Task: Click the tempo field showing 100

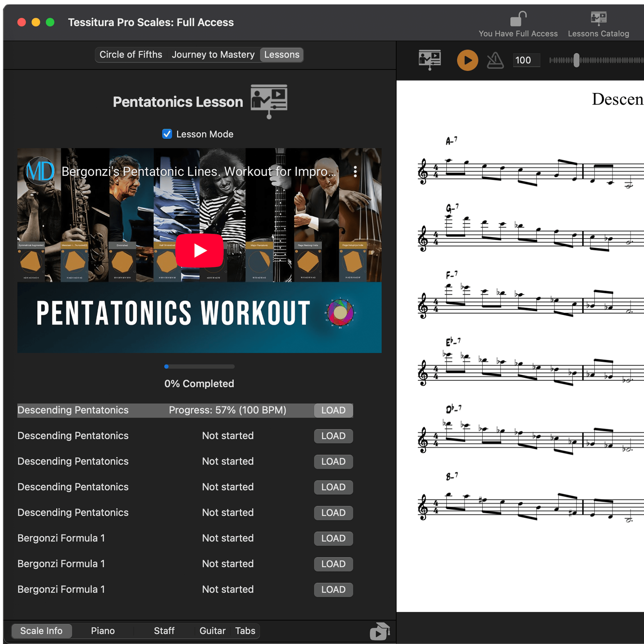Action: click(x=526, y=60)
